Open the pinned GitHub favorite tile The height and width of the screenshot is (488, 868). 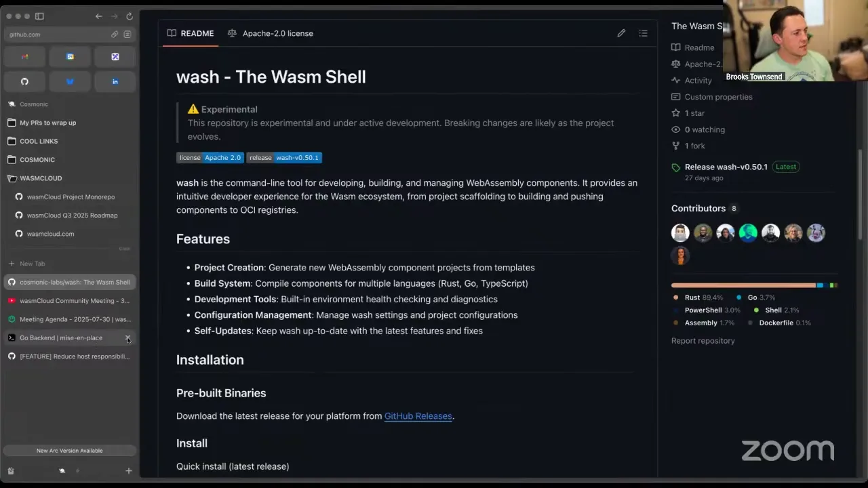point(24,81)
